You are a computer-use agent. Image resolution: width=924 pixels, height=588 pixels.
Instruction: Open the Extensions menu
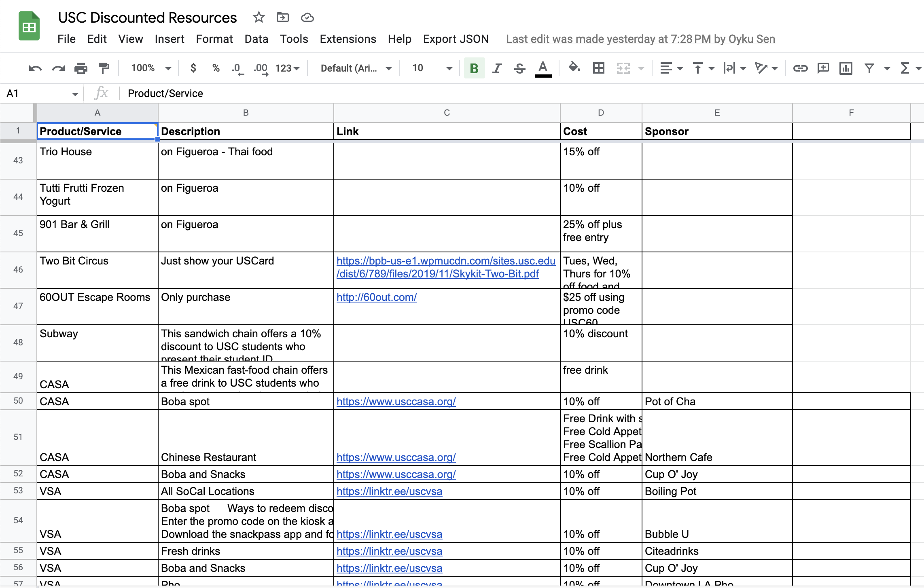[348, 39]
